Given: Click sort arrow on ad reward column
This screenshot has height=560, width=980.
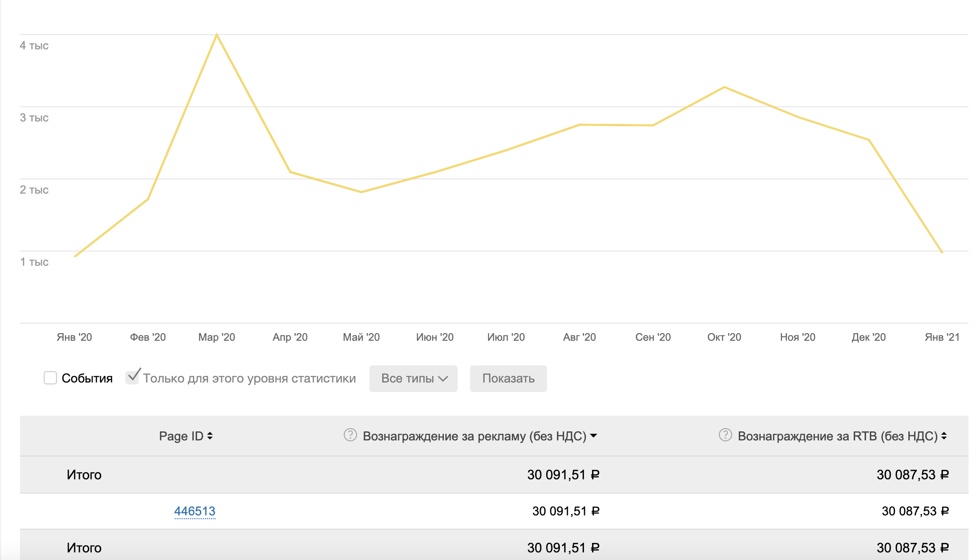Looking at the screenshot, I should 594,436.
